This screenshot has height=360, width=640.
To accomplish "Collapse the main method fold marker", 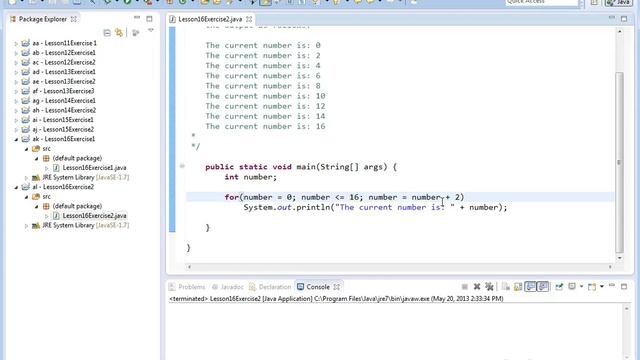I will click(182, 166).
